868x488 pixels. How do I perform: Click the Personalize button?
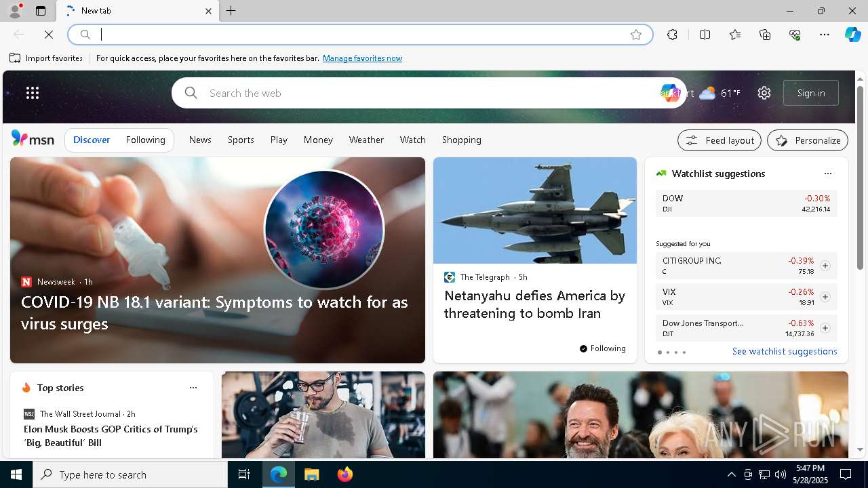pos(808,140)
